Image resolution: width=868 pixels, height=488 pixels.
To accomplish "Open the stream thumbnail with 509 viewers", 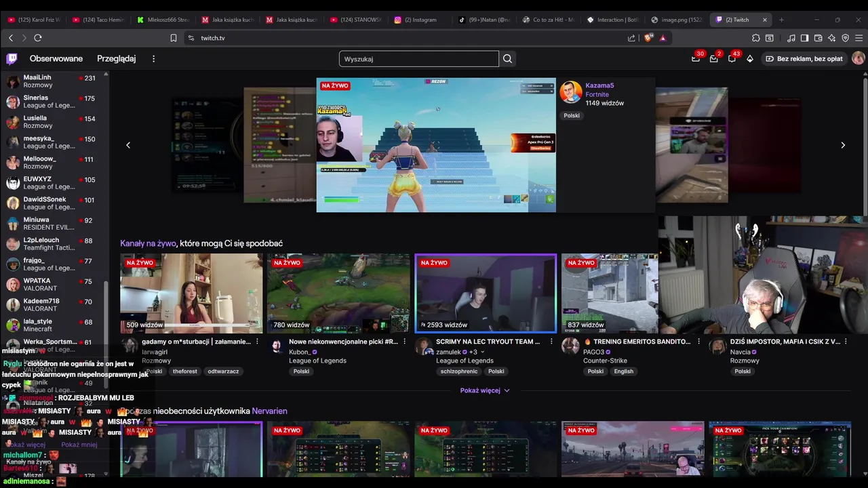I will pyautogui.click(x=191, y=293).
